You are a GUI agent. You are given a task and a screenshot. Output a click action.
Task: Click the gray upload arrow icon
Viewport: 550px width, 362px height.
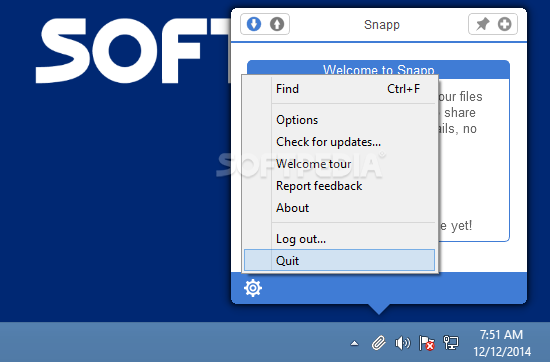click(277, 24)
